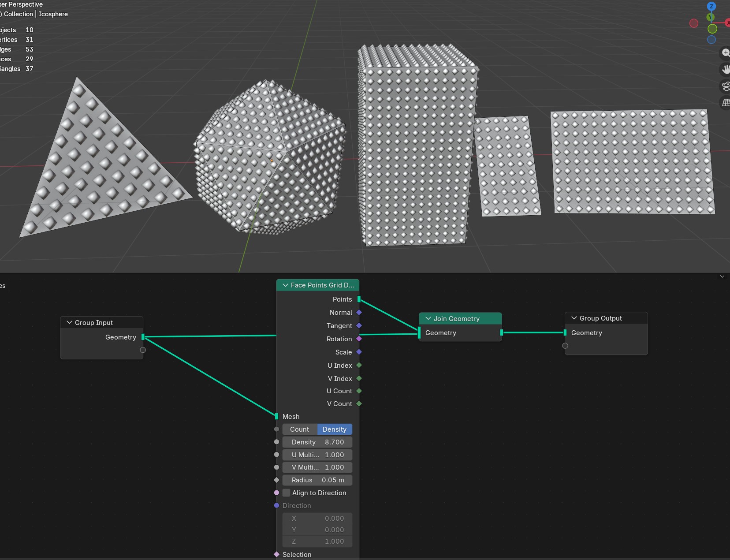Click the Mesh input socket

[276, 416]
